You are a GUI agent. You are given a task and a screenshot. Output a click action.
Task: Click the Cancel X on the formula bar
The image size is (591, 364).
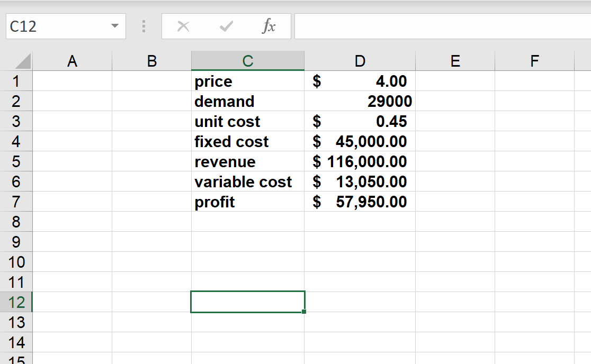click(x=183, y=26)
